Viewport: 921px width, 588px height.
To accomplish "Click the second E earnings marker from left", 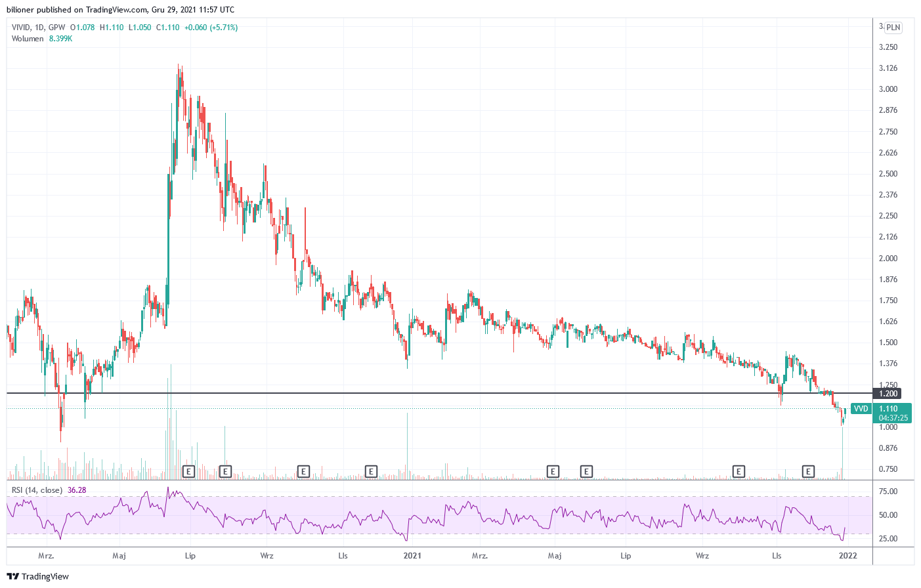I will tap(225, 471).
